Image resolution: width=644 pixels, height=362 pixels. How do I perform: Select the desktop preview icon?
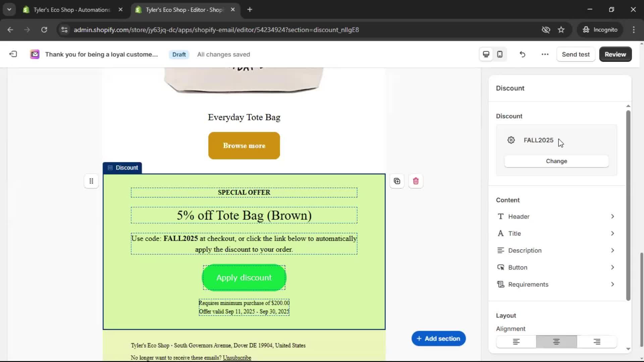[x=486, y=54]
